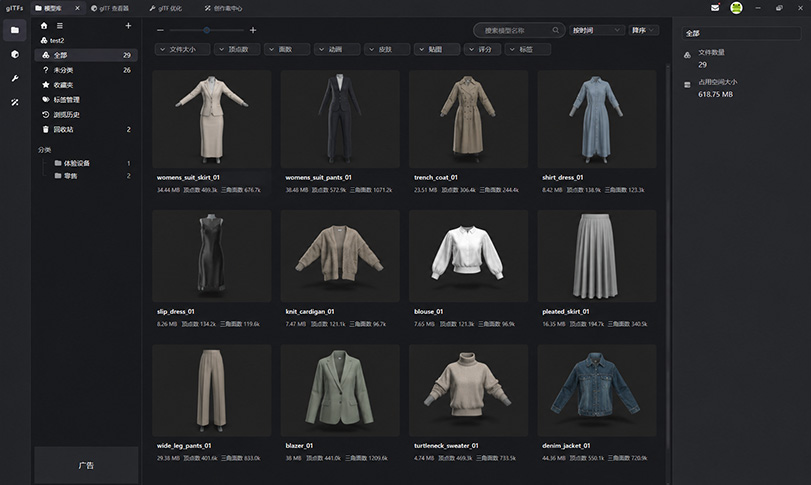This screenshot has width=811, height=485.
Task: Select the trench_coat_01 model thumbnail
Action: pyautogui.click(x=468, y=119)
